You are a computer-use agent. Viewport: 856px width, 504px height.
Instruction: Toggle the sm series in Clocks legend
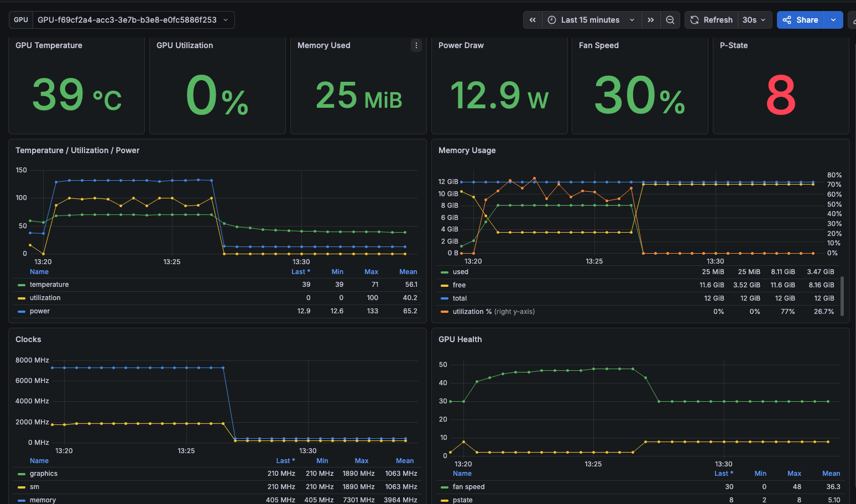tap(34, 487)
